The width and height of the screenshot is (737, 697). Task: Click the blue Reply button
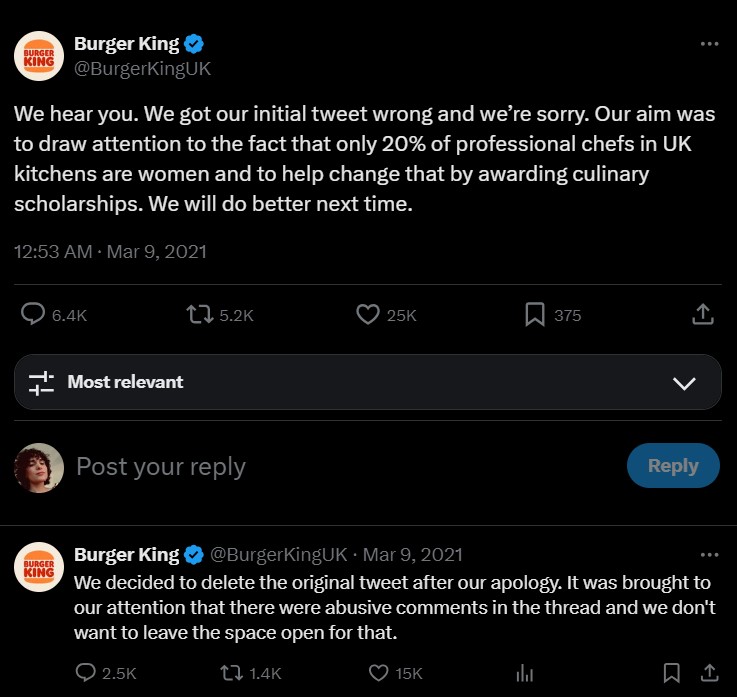(x=672, y=466)
